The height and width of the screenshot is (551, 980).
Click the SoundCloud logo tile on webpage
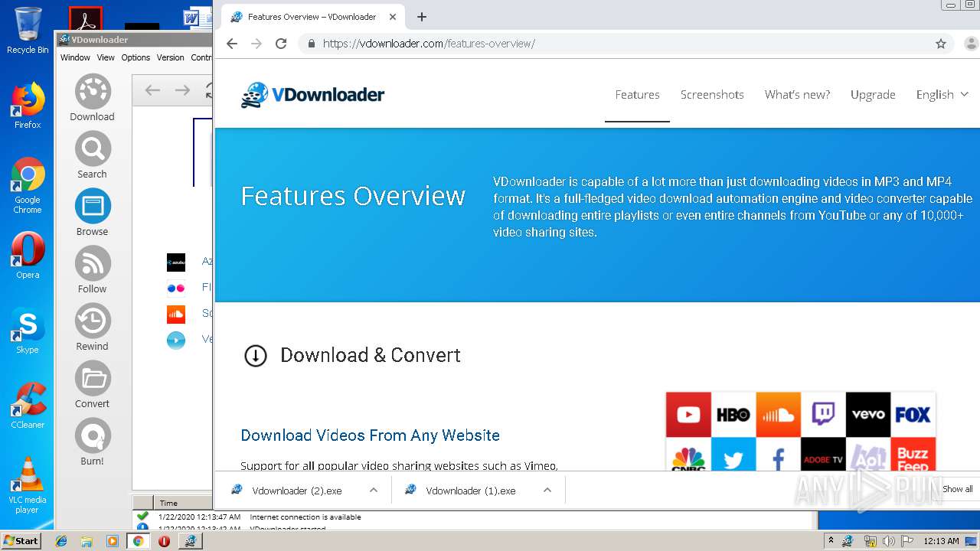[778, 415]
